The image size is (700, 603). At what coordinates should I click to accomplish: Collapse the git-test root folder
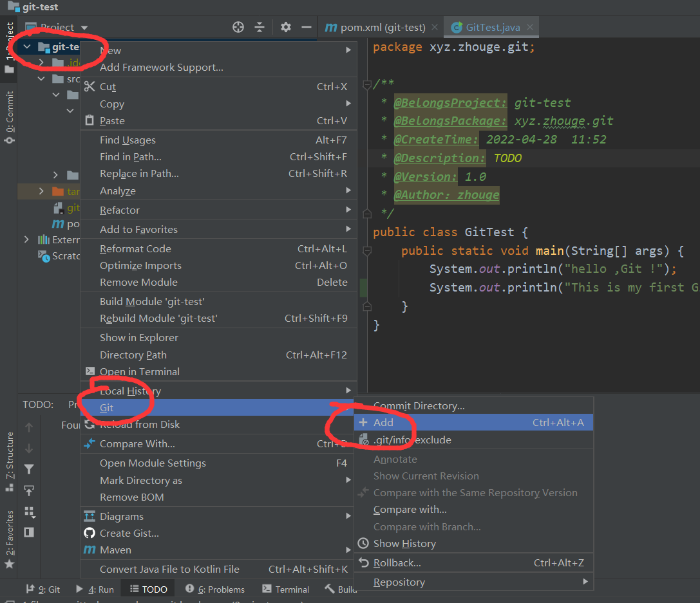point(27,46)
